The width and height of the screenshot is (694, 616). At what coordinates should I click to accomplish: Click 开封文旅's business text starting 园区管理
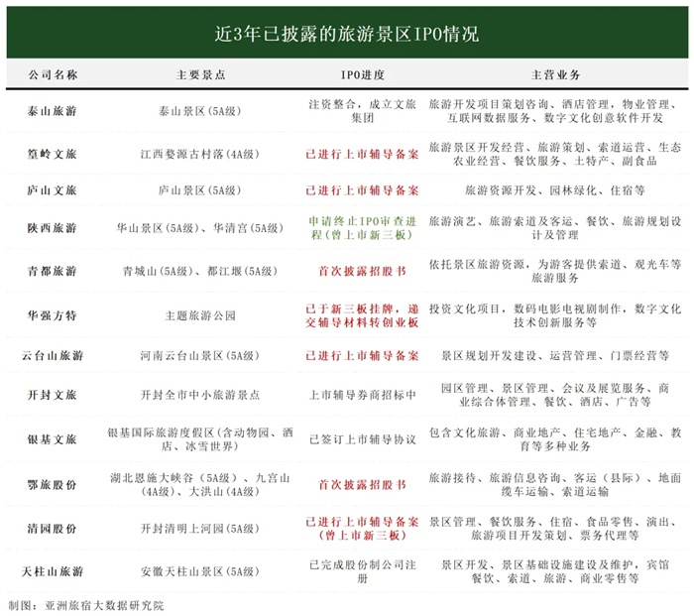(555, 395)
